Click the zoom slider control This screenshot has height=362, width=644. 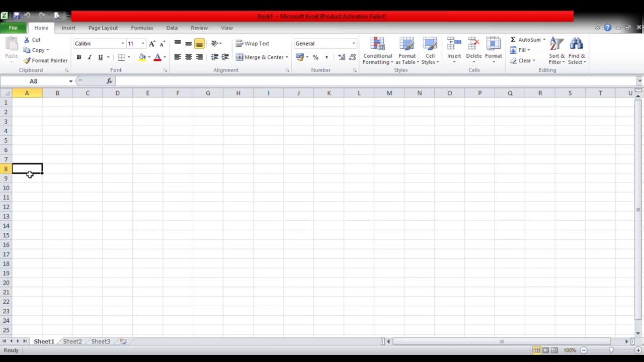611,350
